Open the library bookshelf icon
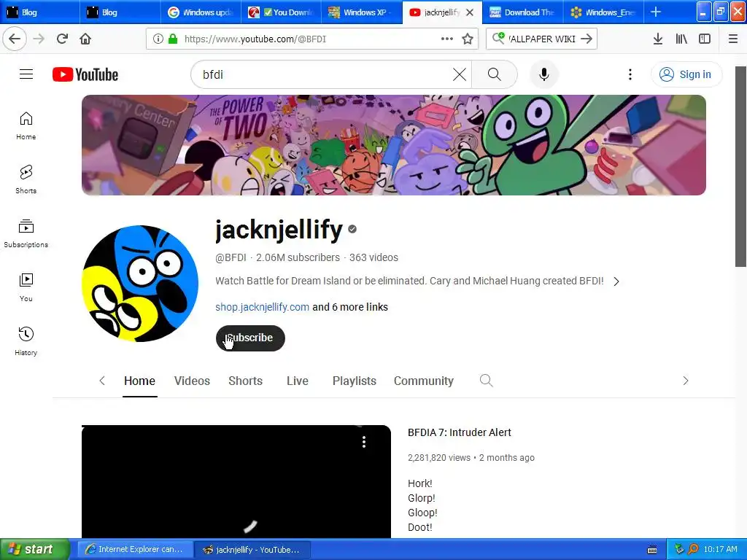Viewport: 747px width, 560px height. click(681, 39)
